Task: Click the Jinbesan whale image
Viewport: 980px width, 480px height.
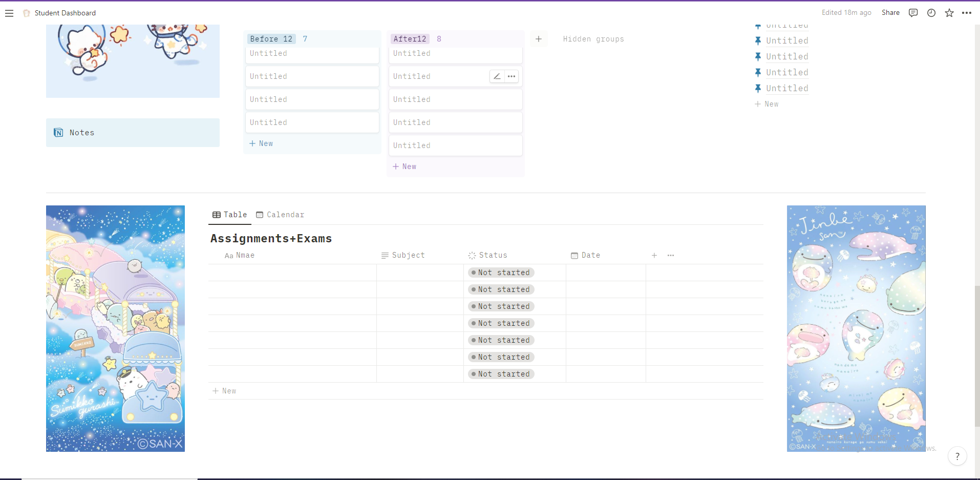Action: [856, 328]
